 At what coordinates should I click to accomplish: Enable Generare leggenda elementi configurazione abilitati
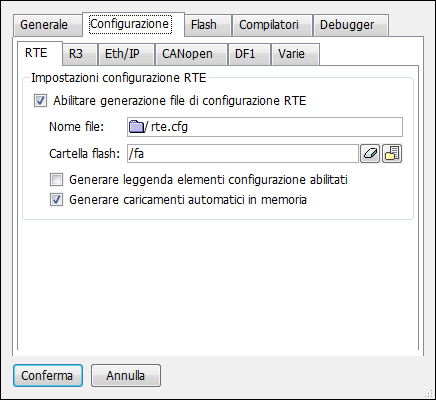coord(56,180)
